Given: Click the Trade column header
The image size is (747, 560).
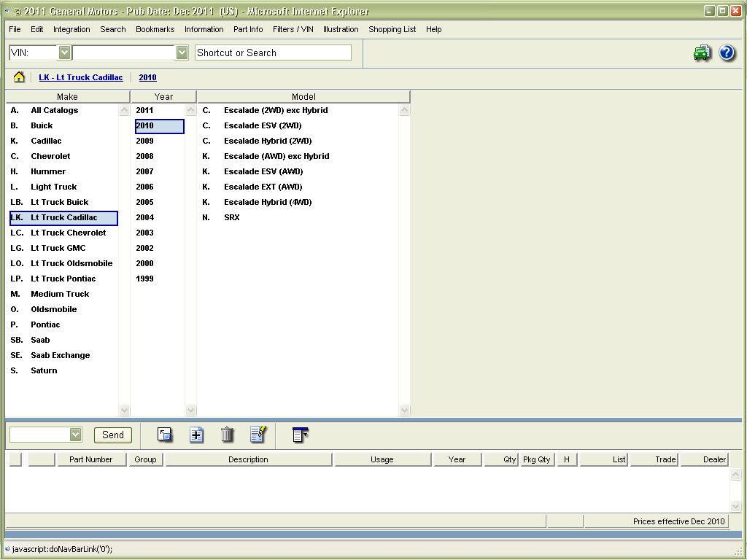Looking at the screenshot, I should click(x=654, y=459).
